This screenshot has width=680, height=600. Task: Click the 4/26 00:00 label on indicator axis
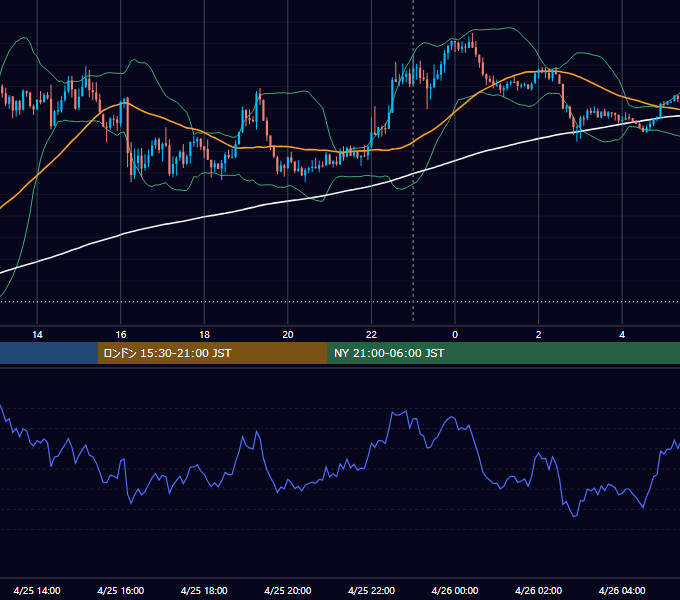click(455, 590)
